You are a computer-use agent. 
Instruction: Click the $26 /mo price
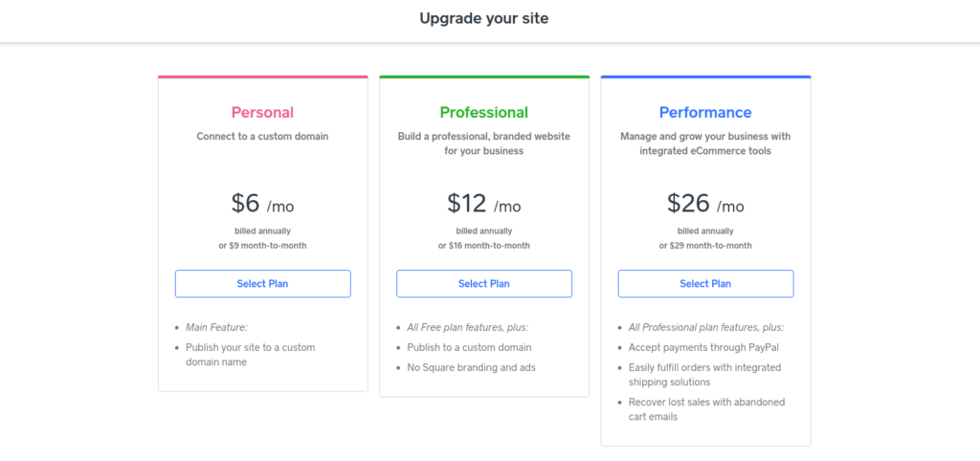pos(705,204)
